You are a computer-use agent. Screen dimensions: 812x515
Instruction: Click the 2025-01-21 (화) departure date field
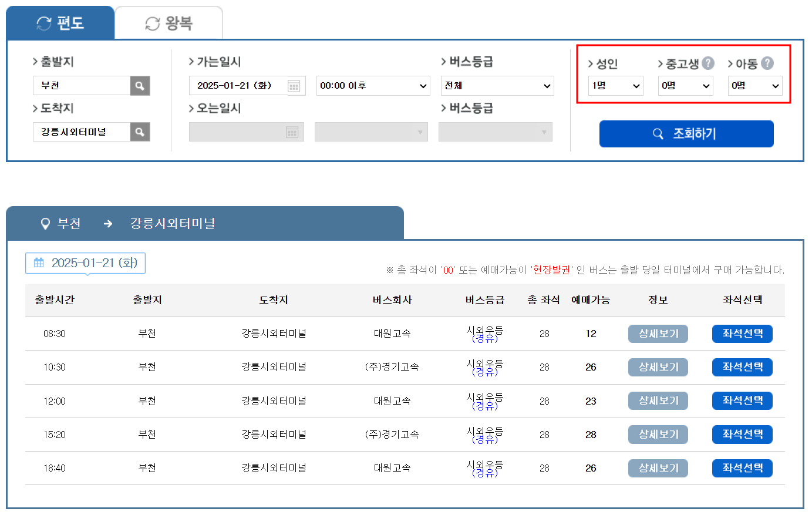[247, 86]
